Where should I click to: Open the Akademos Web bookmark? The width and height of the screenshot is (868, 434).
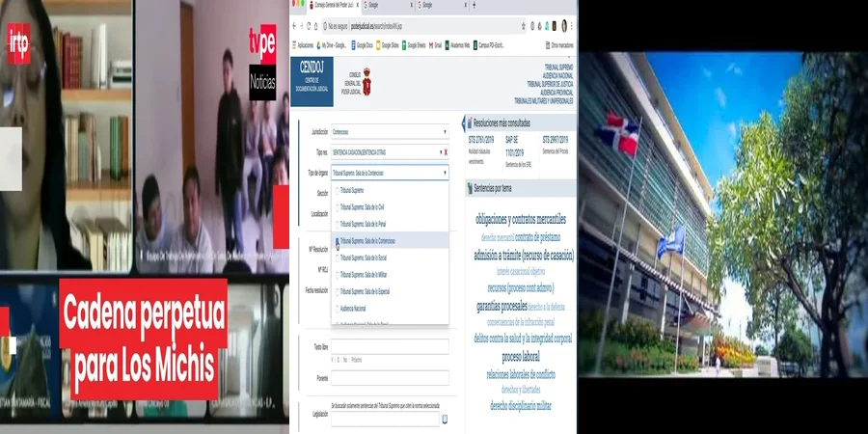pos(457,45)
